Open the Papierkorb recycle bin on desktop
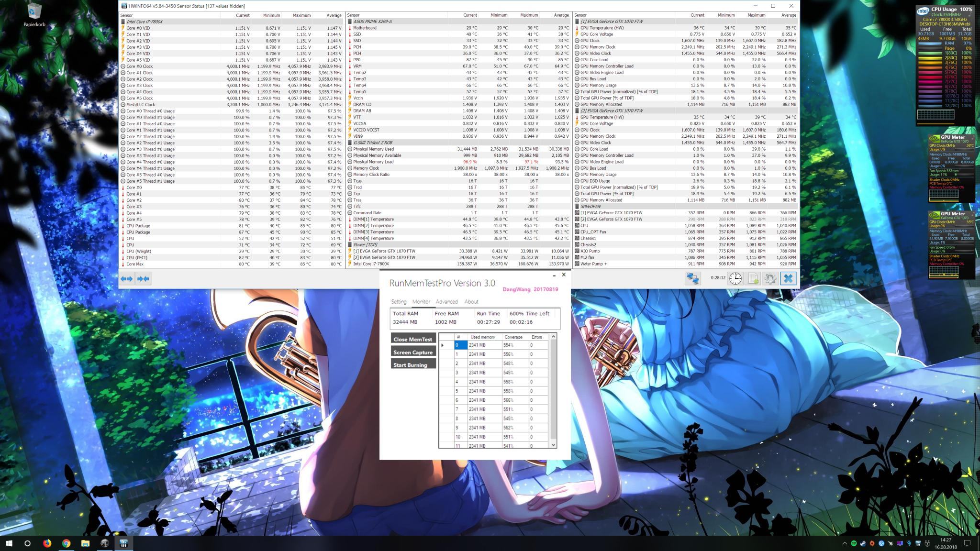The width and height of the screenshot is (980, 551). [34, 15]
